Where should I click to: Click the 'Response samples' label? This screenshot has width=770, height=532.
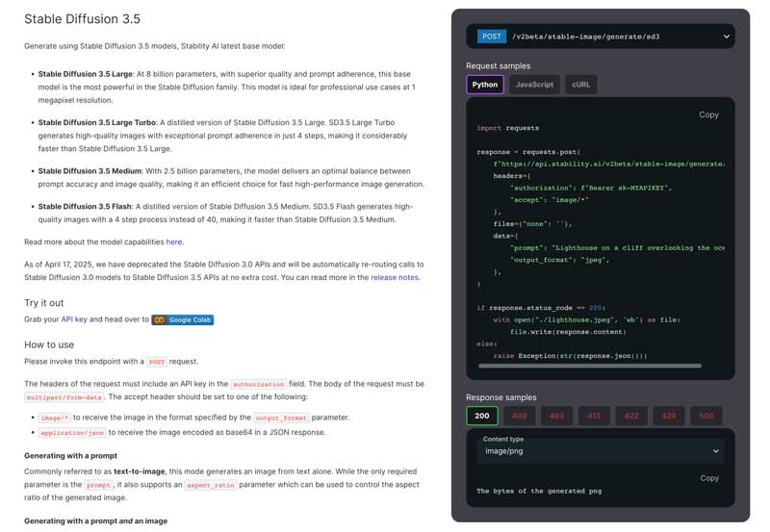point(500,397)
